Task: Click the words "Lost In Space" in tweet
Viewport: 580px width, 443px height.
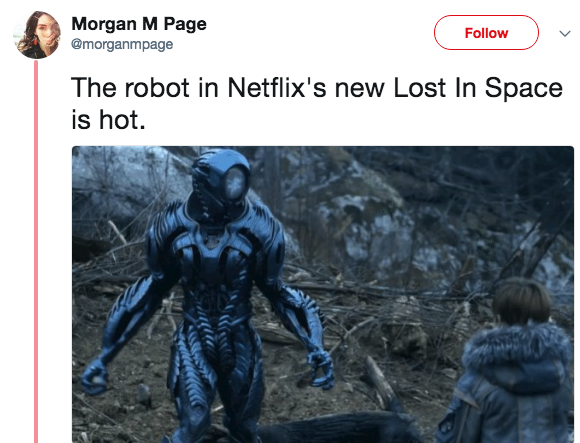Action: point(478,88)
